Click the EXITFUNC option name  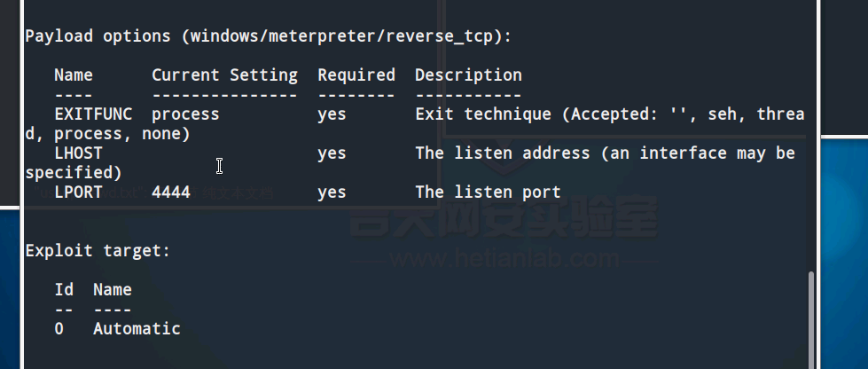(93, 114)
